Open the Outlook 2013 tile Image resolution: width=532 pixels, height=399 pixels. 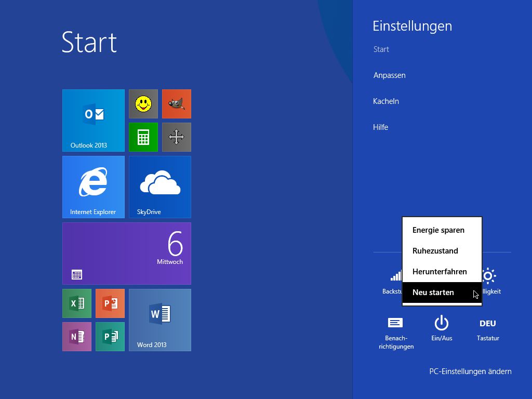tap(94, 121)
